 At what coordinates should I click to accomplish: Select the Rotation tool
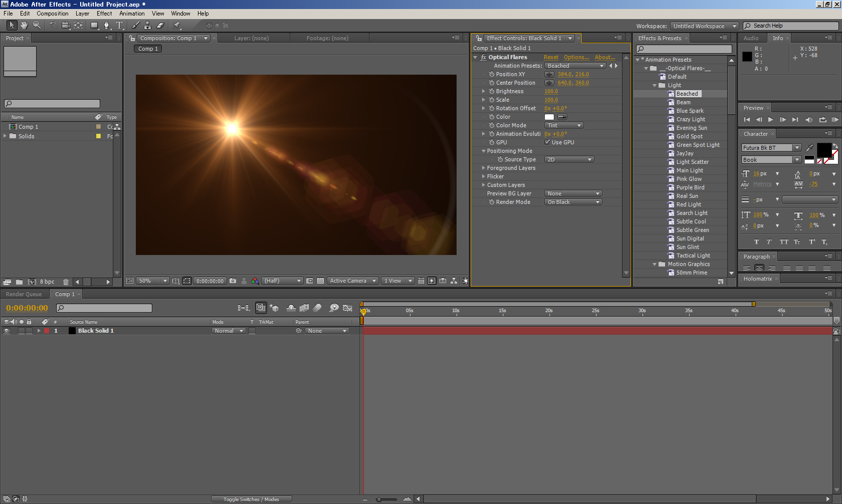point(53,25)
